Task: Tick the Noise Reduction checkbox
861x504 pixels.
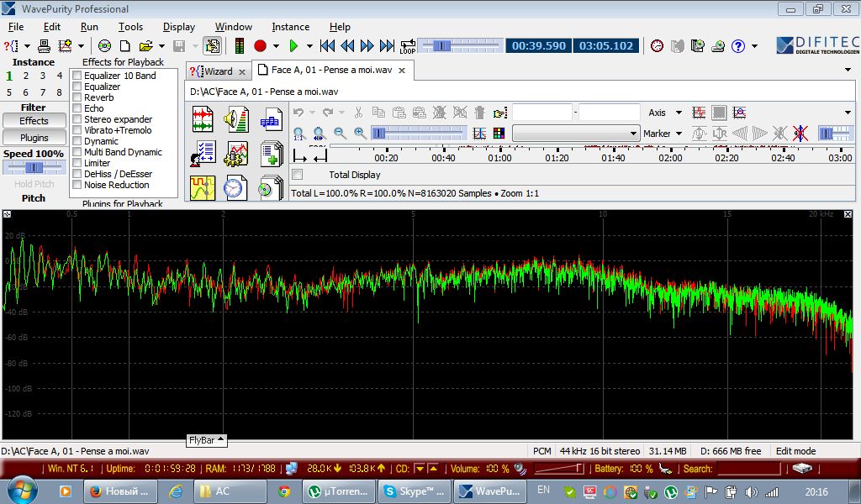Action: [77, 185]
